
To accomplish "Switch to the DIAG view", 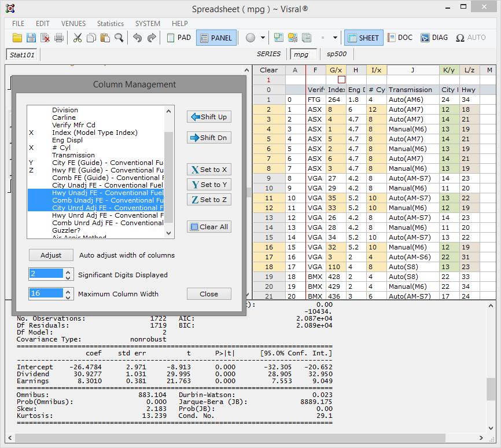I will (x=434, y=38).
